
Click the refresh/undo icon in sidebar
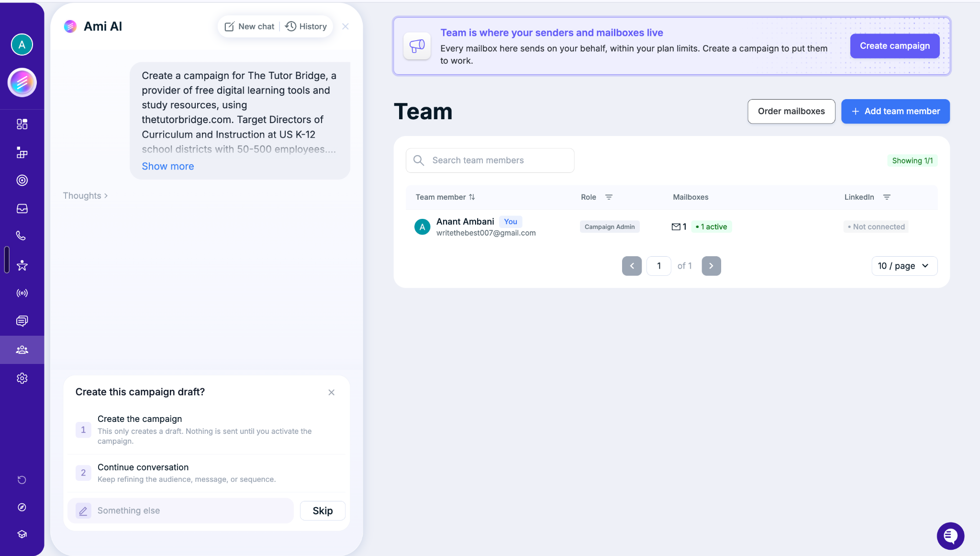coord(22,480)
